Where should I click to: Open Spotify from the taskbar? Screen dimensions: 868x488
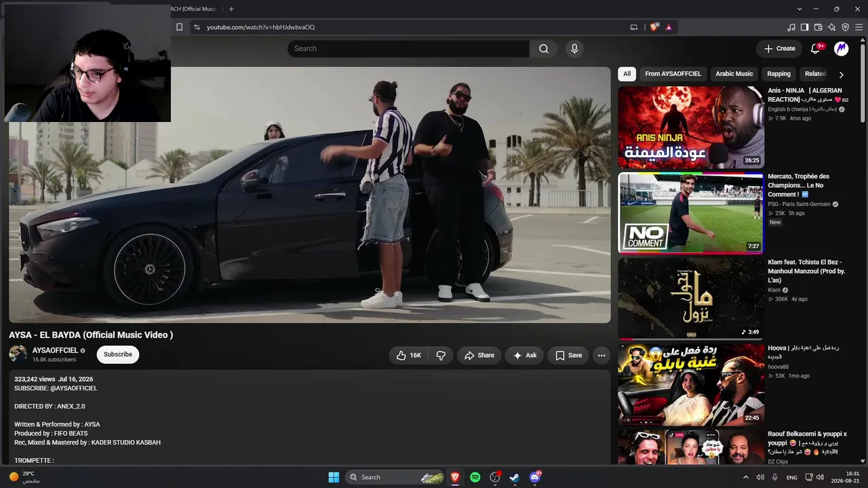(475, 477)
